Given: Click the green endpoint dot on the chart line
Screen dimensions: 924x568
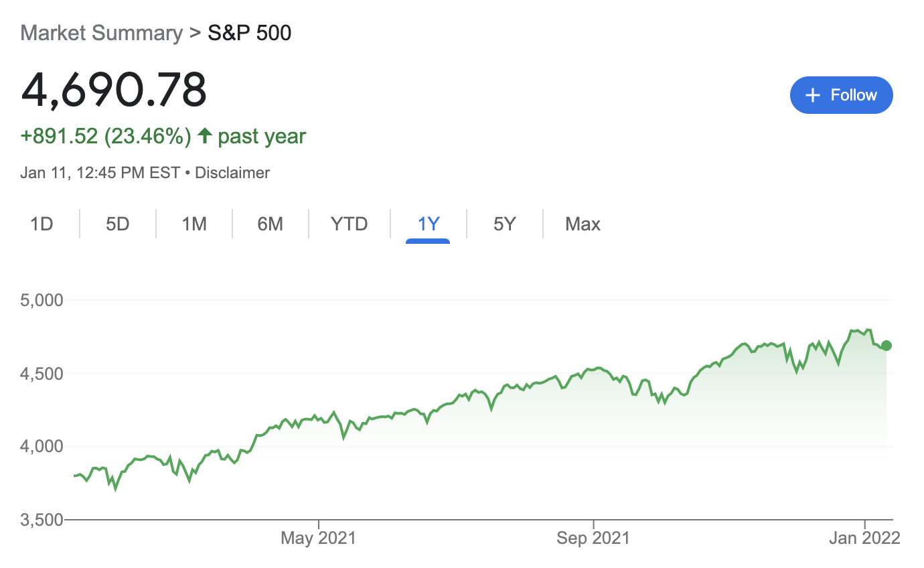Looking at the screenshot, I should [x=885, y=345].
